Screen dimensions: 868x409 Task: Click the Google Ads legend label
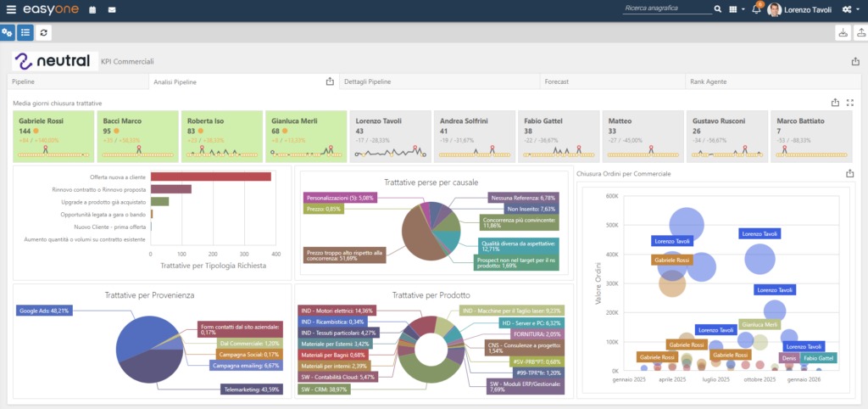43,311
